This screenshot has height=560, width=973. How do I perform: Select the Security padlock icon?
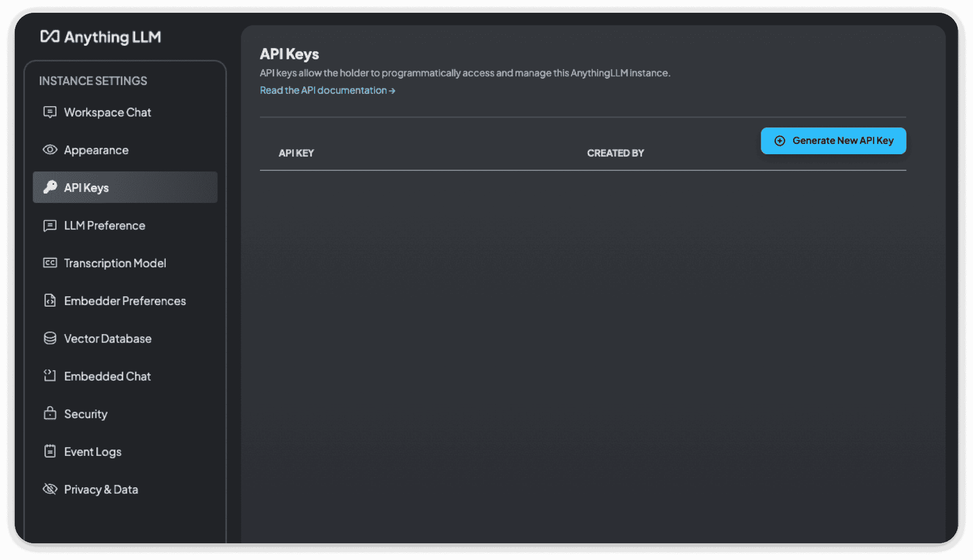click(50, 414)
